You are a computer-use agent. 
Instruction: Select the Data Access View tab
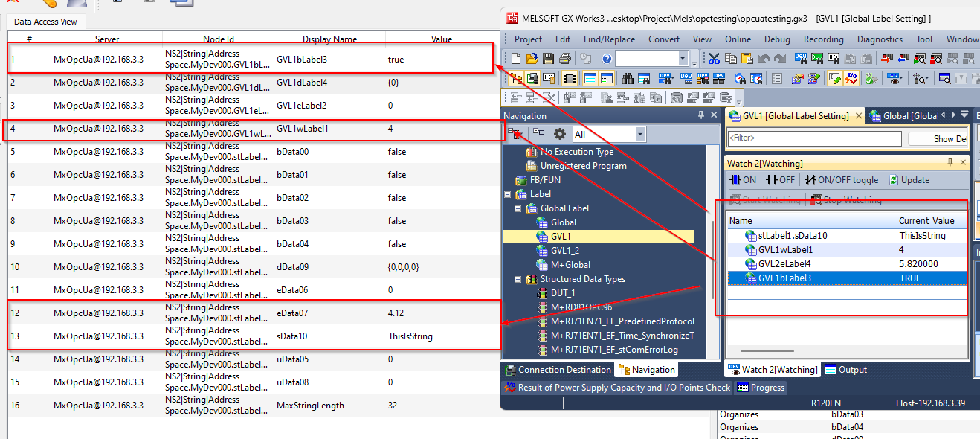pos(45,22)
